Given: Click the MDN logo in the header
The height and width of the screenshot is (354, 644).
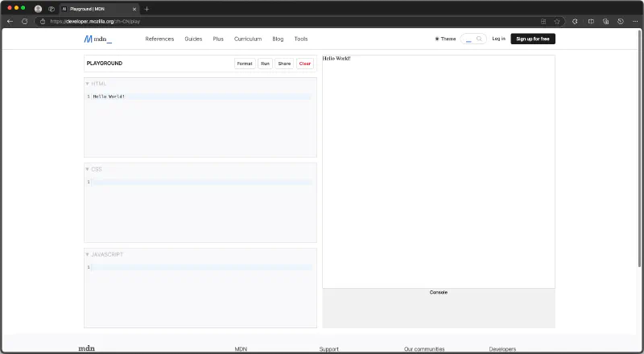Looking at the screenshot, I should [x=97, y=39].
